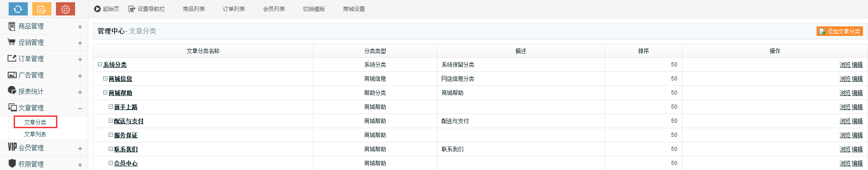
Task: Click the yellow notes icon button
Action: (42, 9)
